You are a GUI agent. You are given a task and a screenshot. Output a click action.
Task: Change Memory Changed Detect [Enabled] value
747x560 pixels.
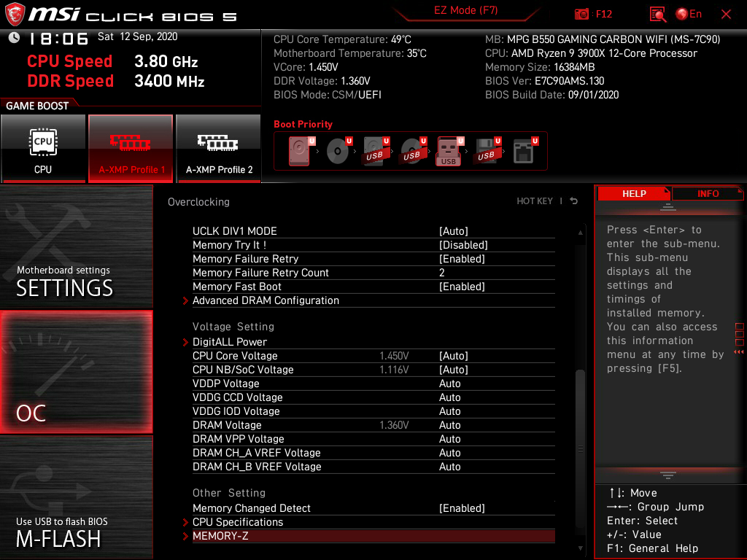(x=462, y=508)
